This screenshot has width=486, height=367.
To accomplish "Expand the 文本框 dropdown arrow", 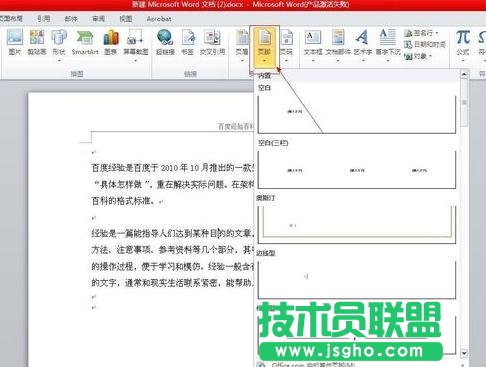I will tap(313, 61).
